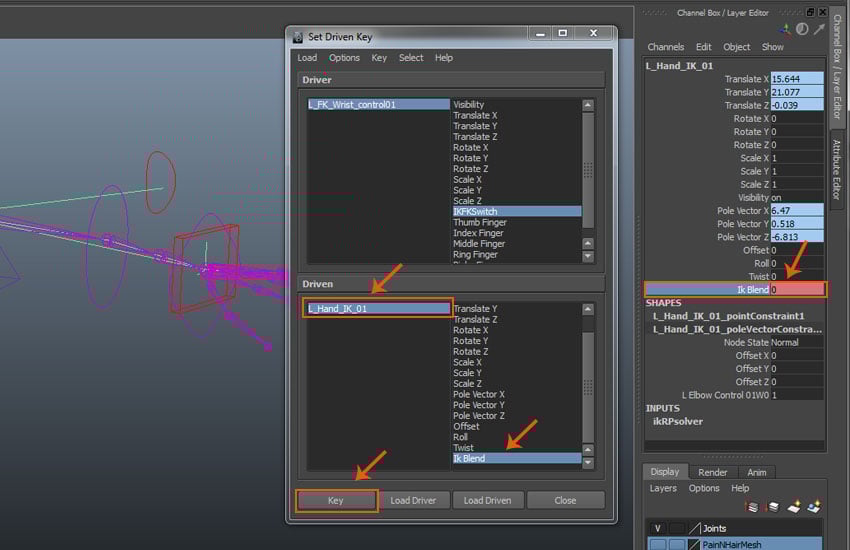Click the manipulator axes icon in Channel Box
The width and height of the screenshot is (850, 550).
(x=786, y=29)
